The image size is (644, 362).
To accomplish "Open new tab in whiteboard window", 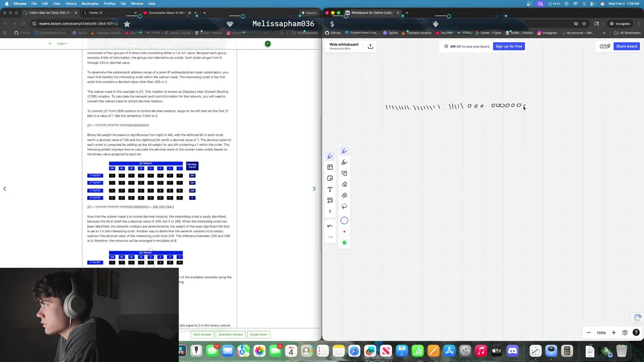I will pos(407,13).
